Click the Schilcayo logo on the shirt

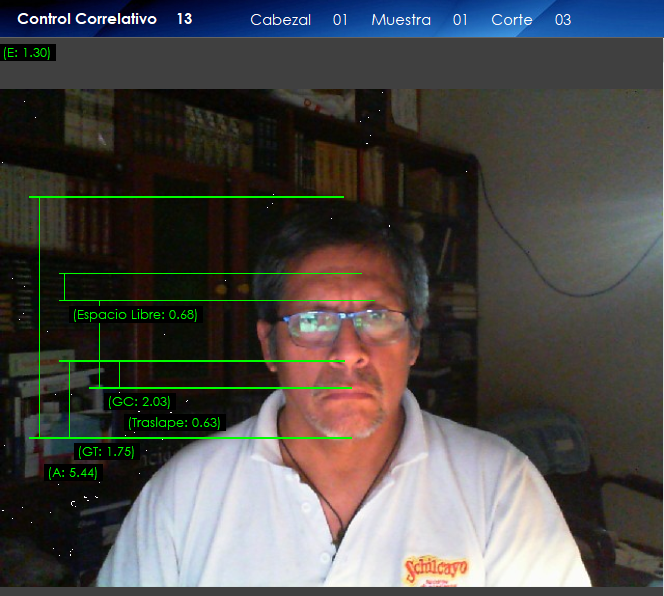pos(435,570)
